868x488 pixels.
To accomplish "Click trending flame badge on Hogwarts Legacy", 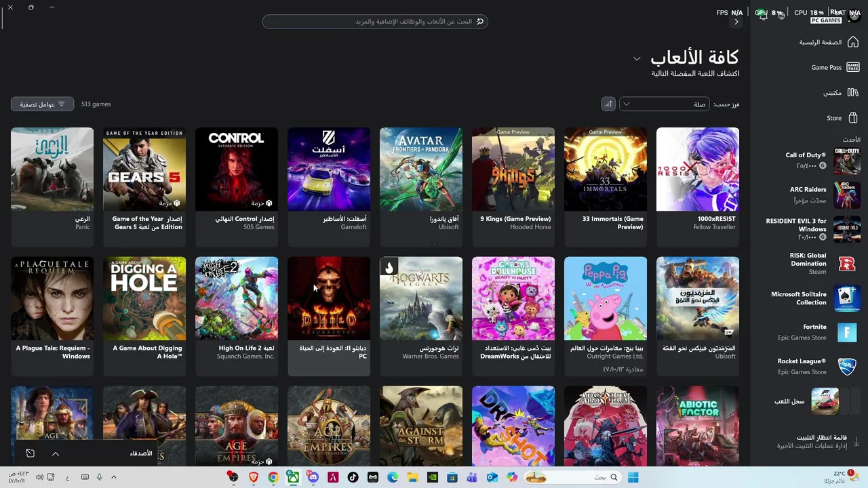I will (x=389, y=267).
